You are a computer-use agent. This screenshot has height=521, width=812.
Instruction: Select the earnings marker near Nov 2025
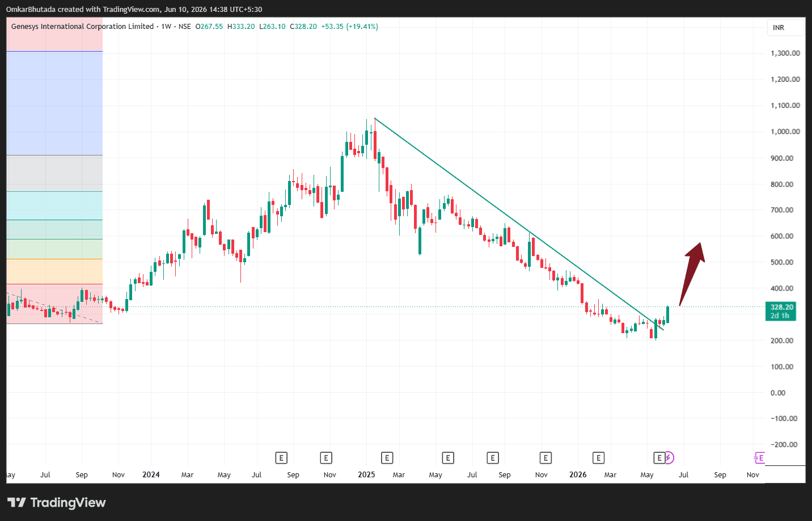pyautogui.click(x=545, y=457)
